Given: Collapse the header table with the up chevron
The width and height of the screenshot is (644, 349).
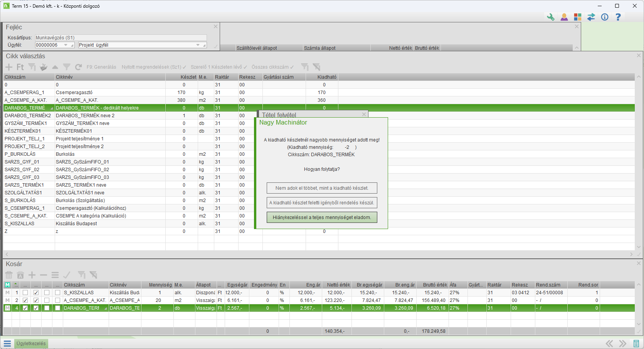Looking at the screenshot, I should click(577, 48).
